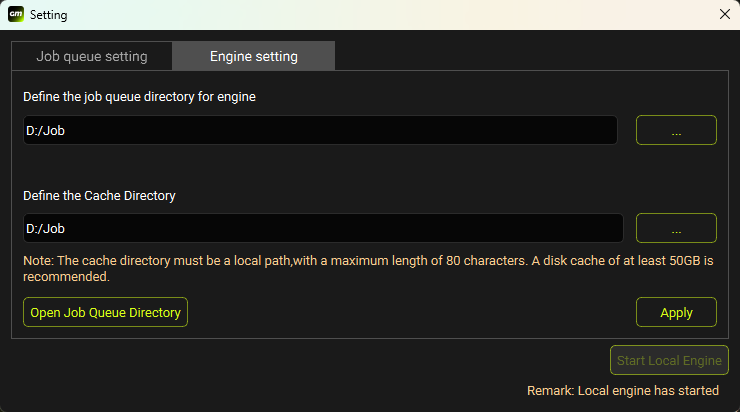The image size is (740, 412).
Task: Click the "Setting" window title text
Action: (x=49, y=15)
